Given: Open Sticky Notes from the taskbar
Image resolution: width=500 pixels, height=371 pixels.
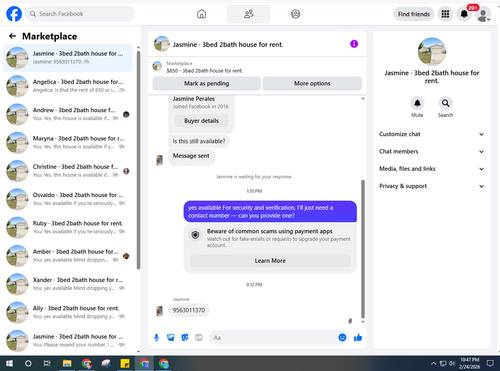Looking at the screenshot, I should click(x=125, y=363).
